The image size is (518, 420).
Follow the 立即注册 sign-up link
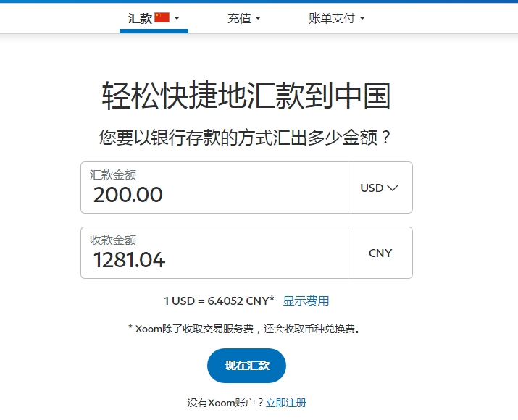pyautogui.click(x=286, y=403)
